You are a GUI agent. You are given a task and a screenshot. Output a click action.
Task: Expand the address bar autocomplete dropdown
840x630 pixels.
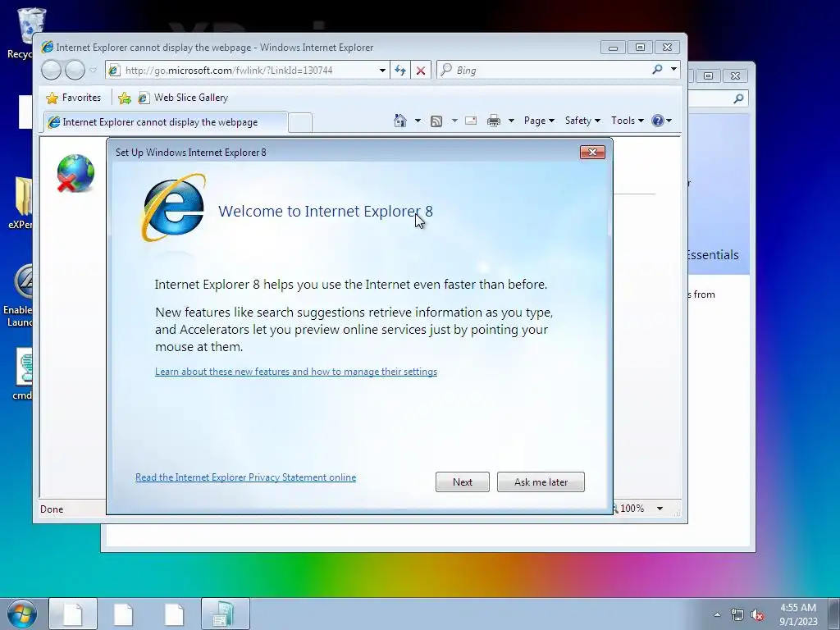pyautogui.click(x=382, y=71)
